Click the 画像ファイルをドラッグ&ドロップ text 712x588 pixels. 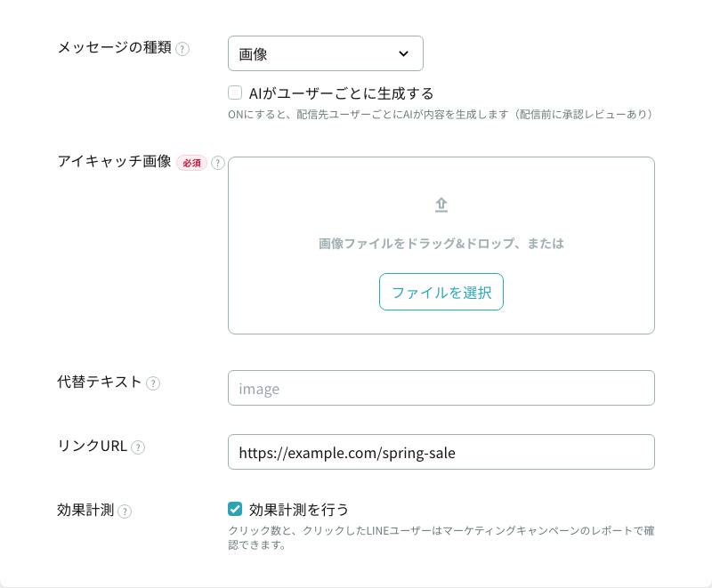(441, 244)
